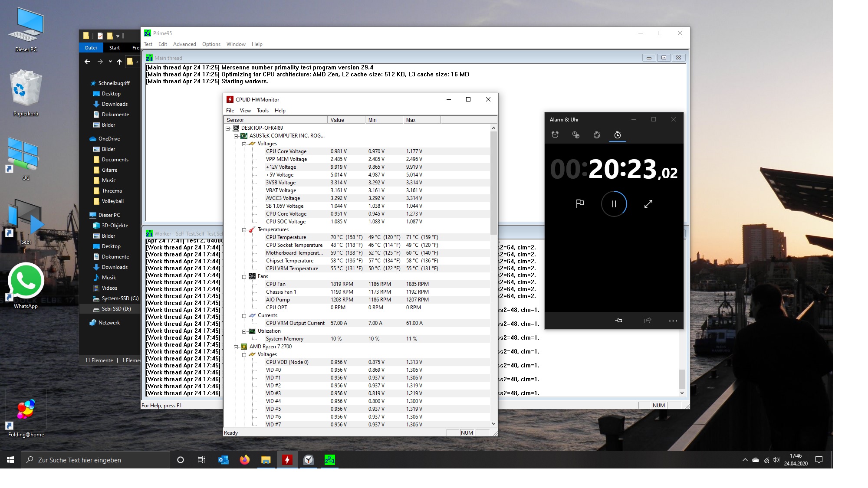Image resolution: width=868 pixels, height=488 pixels.
Task: Open the three-dots more options menu
Action: pos(673,321)
